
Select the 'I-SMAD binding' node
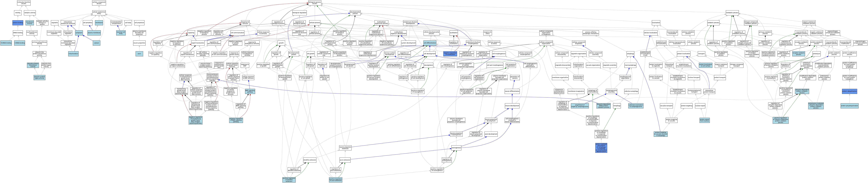(20, 43)
